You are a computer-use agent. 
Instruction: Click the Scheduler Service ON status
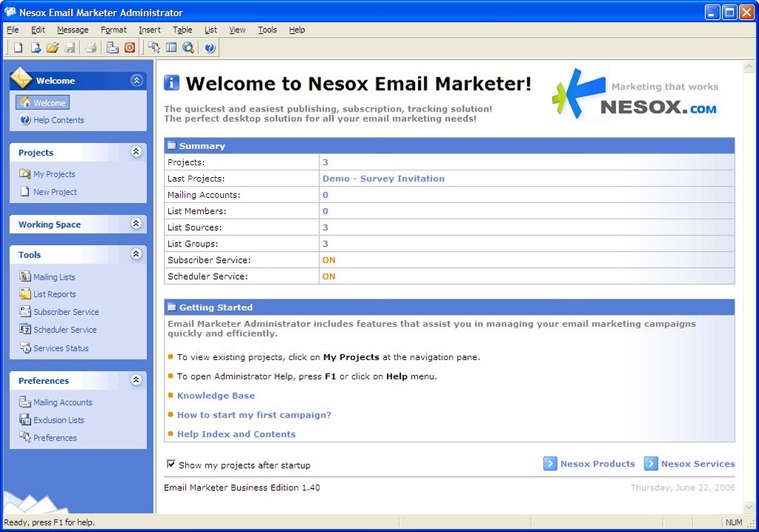[329, 276]
